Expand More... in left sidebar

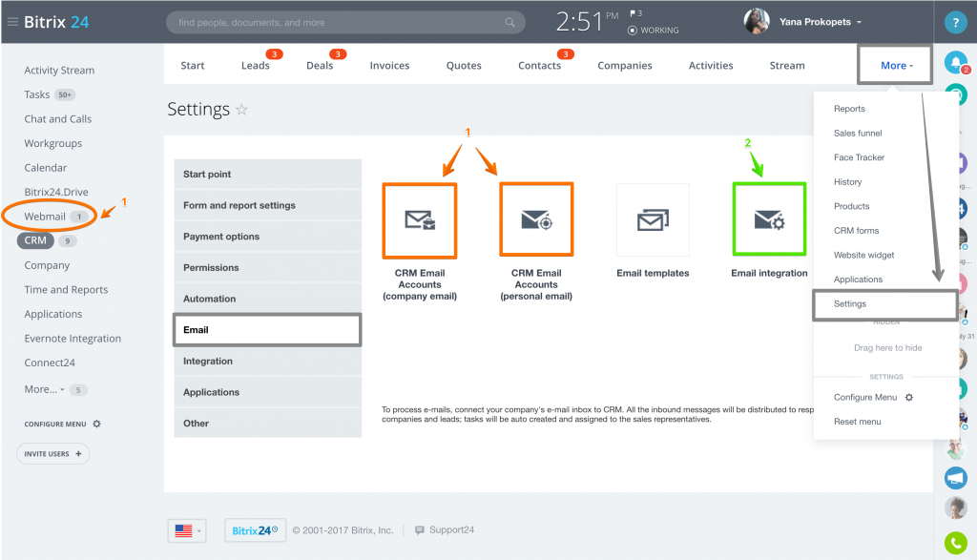(x=44, y=389)
